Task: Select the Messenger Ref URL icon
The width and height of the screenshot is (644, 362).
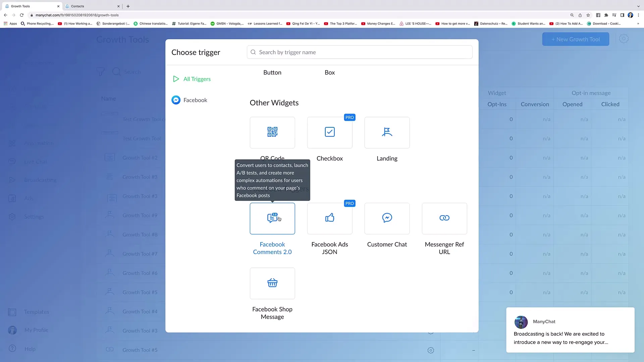Action: pyautogui.click(x=444, y=218)
